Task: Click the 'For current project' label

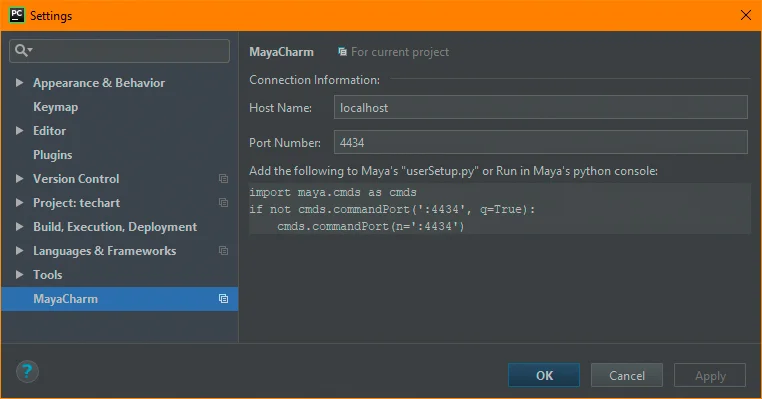Action: click(400, 52)
